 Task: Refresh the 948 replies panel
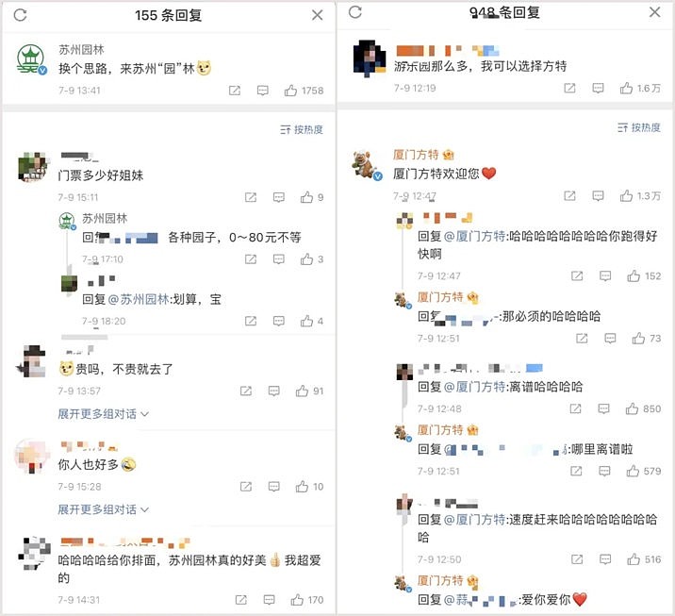coord(355,12)
